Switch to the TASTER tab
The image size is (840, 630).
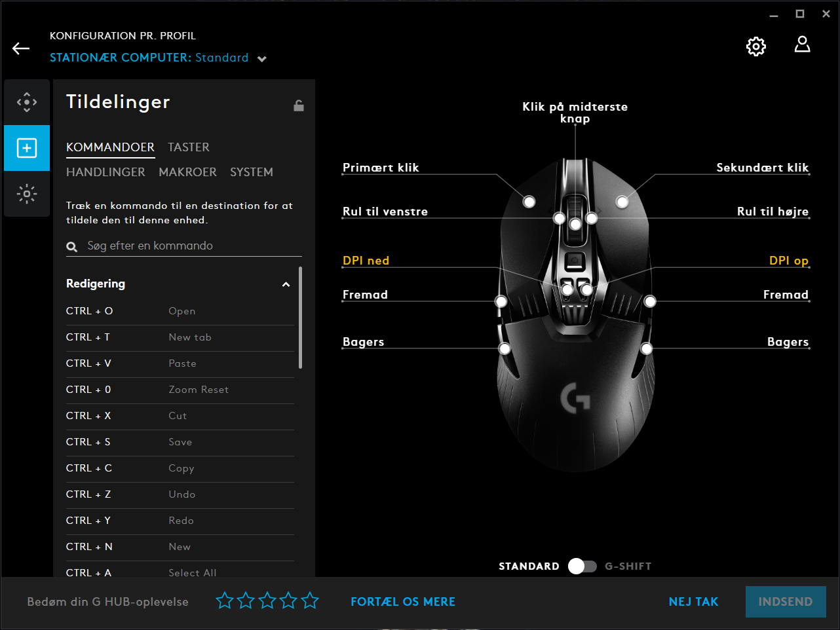(189, 147)
